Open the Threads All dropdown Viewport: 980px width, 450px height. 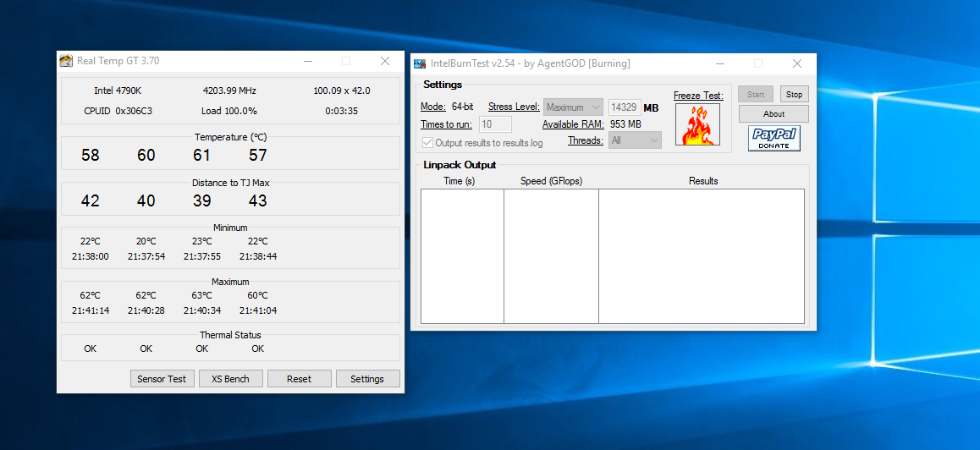tap(635, 140)
